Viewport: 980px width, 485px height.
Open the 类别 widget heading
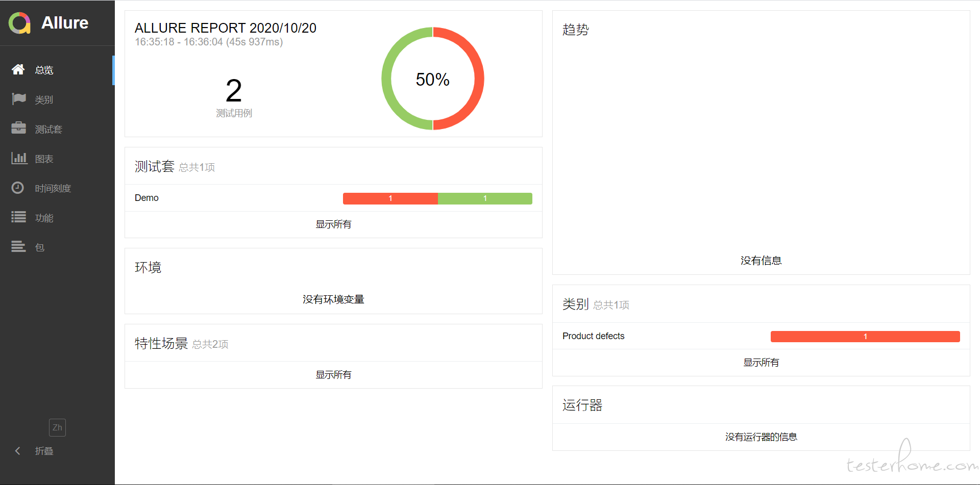coord(576,304)
